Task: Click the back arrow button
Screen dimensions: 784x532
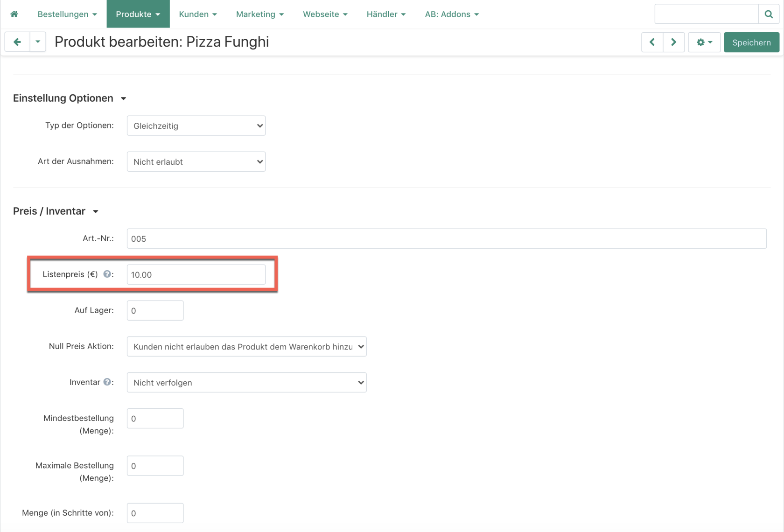Action: (x=17, y=42)
